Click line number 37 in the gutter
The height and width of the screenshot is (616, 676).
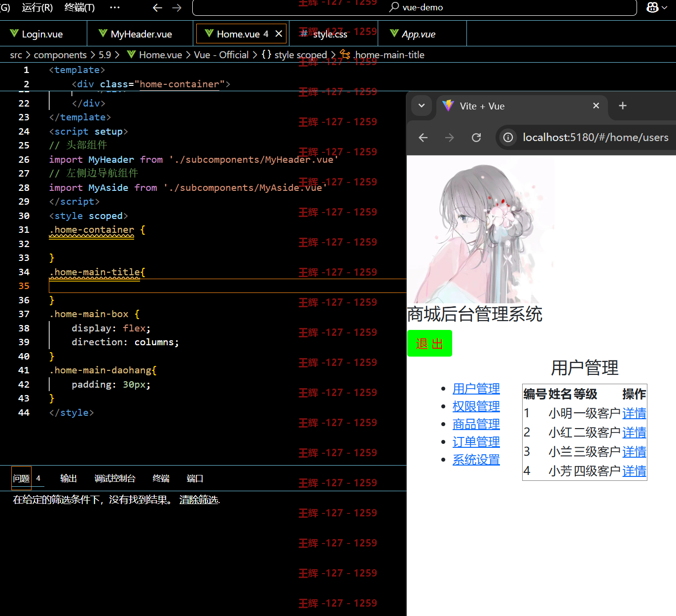pos(24,314)
